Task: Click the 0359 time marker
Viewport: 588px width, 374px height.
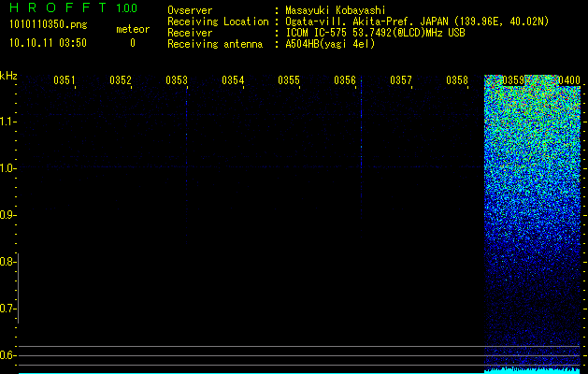Action: click(x=513, y=80)
